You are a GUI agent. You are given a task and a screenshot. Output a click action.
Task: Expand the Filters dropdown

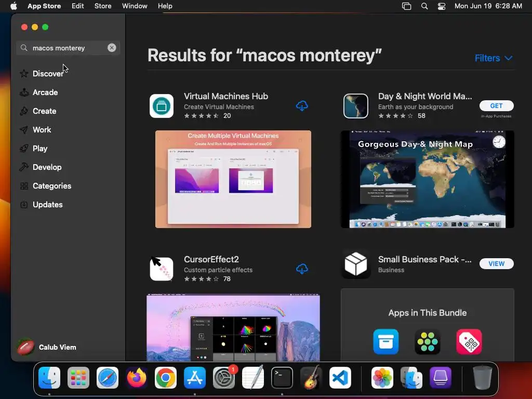pyautogui.click(x=494, y=58)
